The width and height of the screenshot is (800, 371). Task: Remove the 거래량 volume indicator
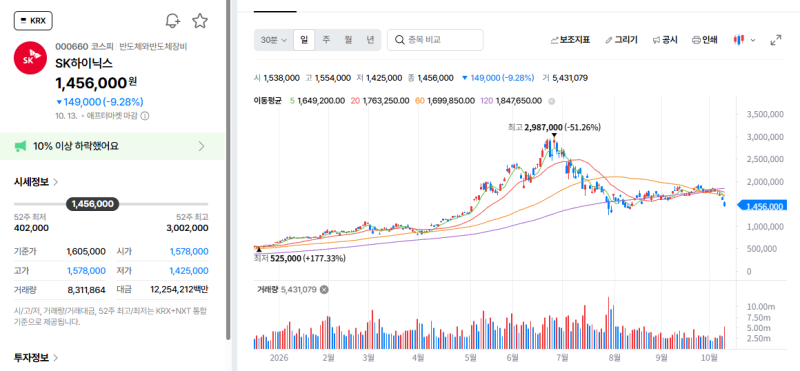coord(323,290)
